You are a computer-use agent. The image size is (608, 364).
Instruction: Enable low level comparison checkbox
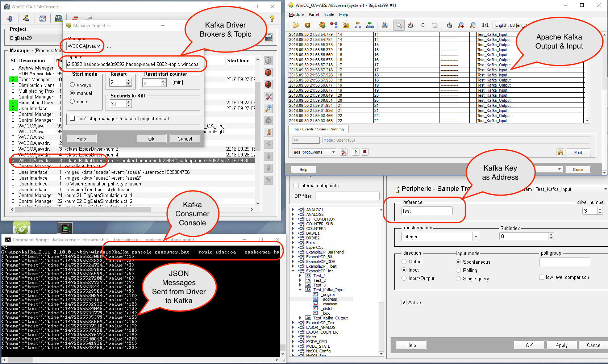click(542, 277)
